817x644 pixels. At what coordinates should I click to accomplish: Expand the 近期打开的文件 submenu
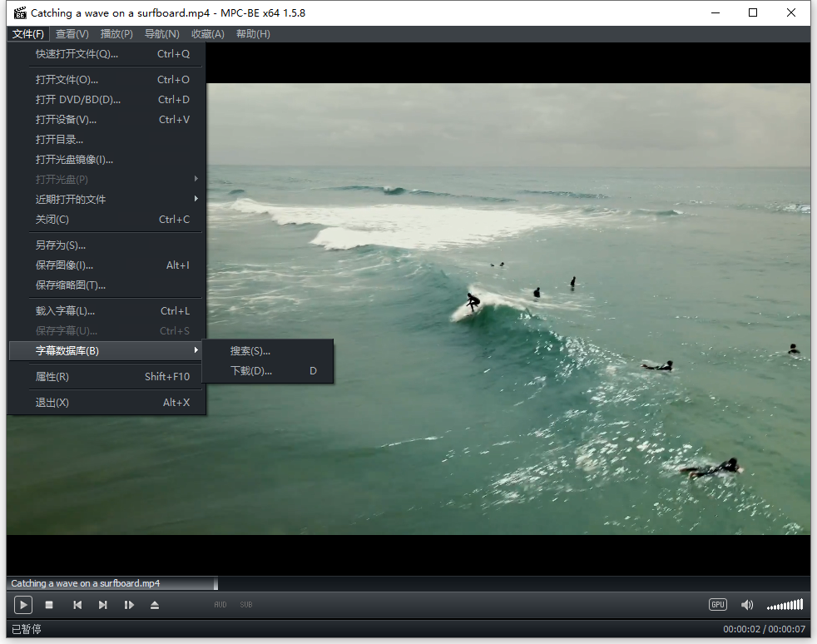[x=106, y=200]
